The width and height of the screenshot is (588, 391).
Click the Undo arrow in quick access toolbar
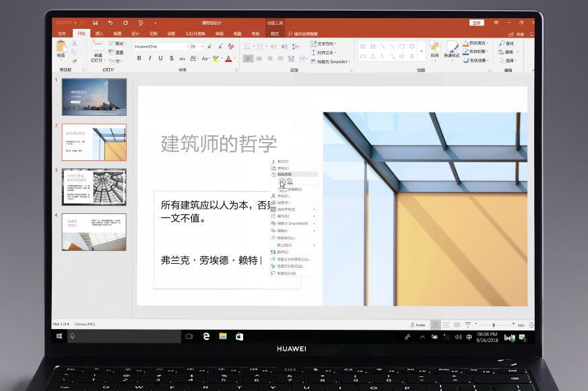click(x=110, y=23)
